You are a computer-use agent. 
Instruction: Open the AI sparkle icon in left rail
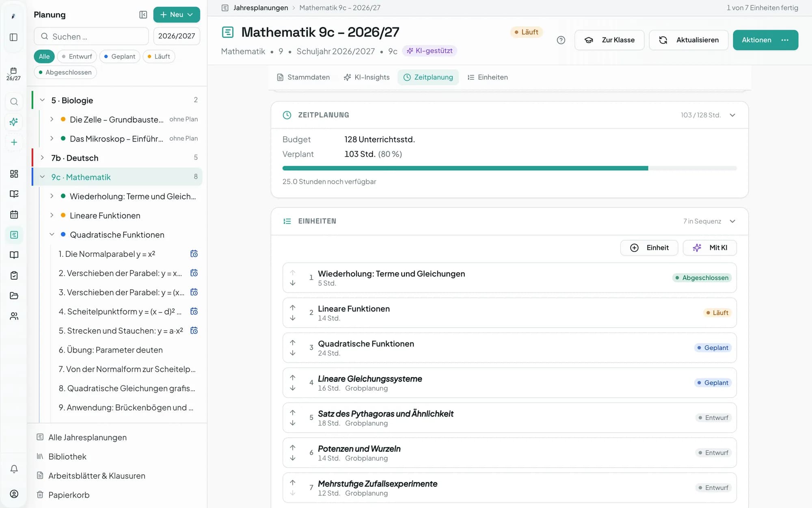(14, 122)
